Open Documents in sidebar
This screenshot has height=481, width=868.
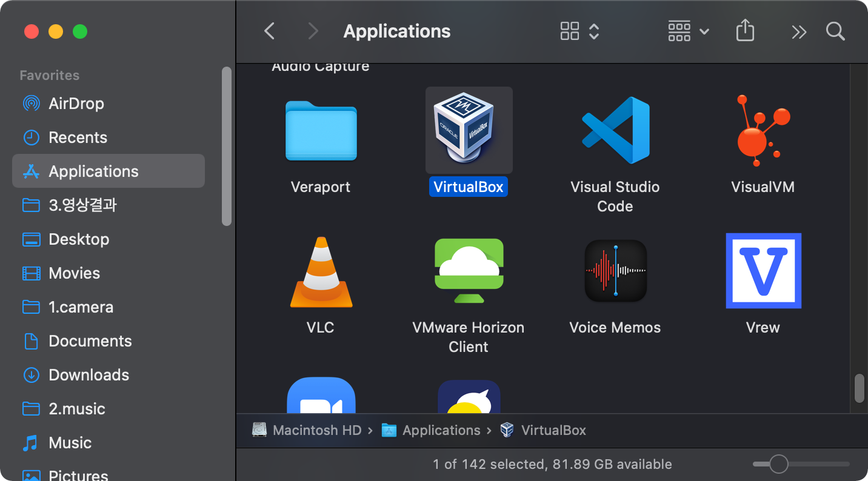click(109, 341)
